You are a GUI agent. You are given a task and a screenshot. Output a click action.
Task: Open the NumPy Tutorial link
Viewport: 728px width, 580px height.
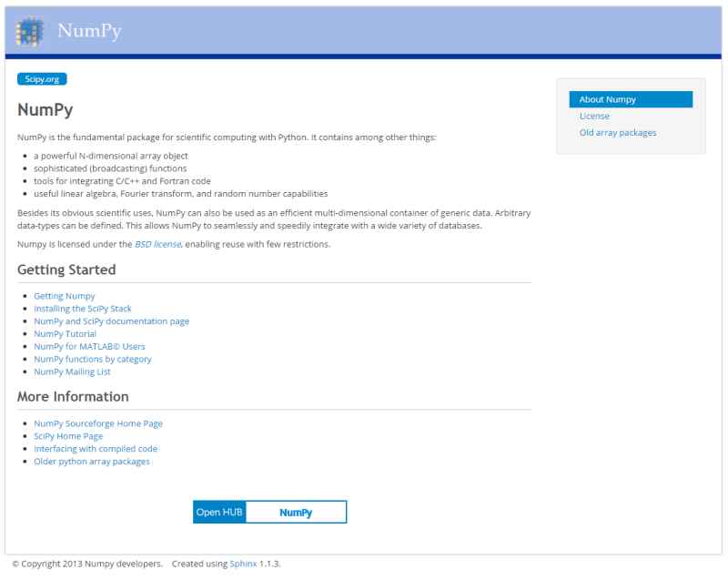65,334
